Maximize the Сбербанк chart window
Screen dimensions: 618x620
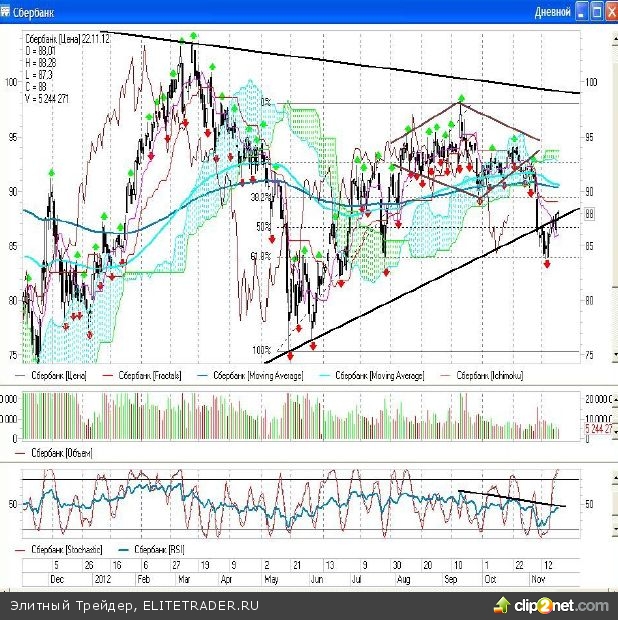(x=597, y=13)
